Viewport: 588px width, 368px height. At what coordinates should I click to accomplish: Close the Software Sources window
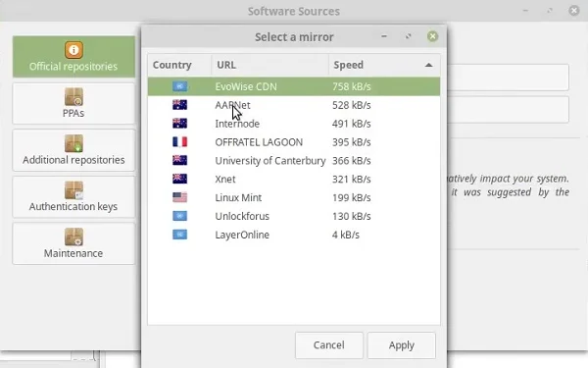tap(573, 11)
